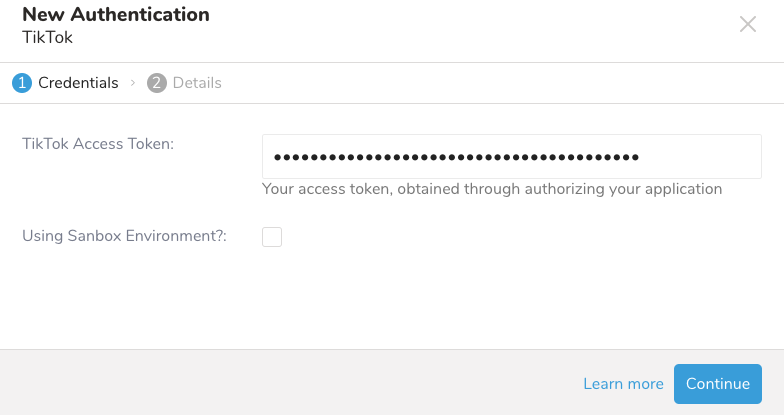The image size is (784, 415).
Task: Click the empty right end of the token field
Action: (x=710, y=157)
